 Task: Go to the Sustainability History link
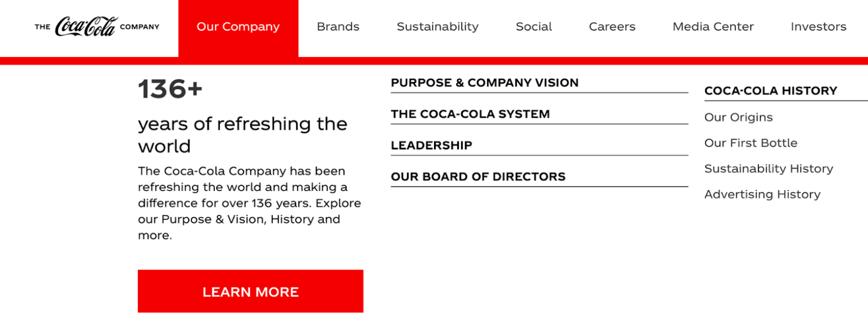coord(768,169)
